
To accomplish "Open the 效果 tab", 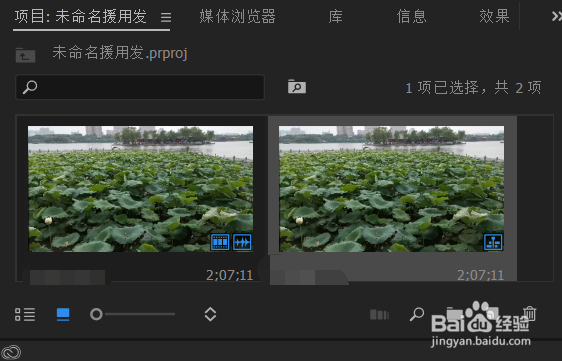I will (494, 16).
